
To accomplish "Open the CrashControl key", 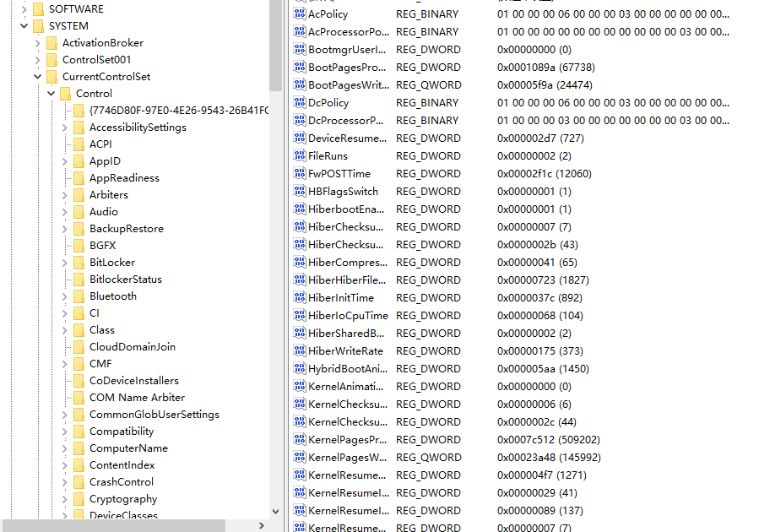I will (121, 482).
